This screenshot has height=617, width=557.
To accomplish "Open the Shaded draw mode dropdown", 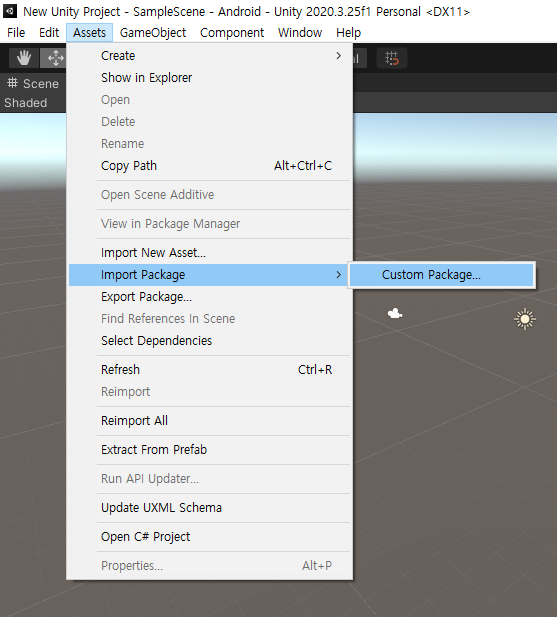I will (x=26, y=103).
